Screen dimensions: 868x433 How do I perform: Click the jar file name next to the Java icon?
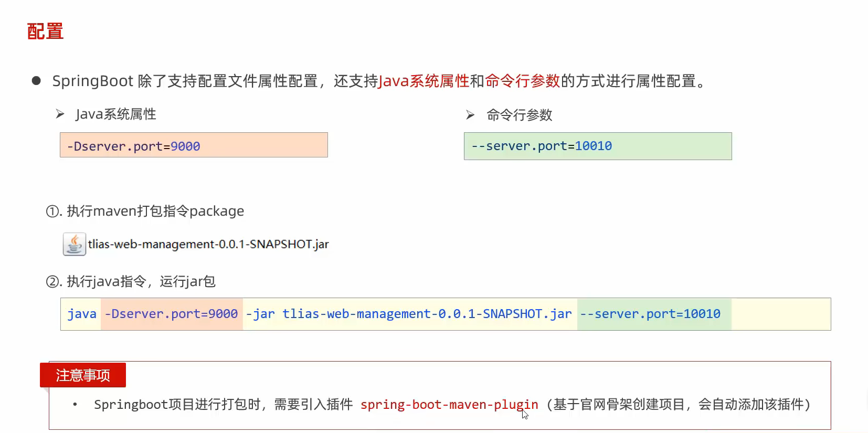tap(208, 244)
